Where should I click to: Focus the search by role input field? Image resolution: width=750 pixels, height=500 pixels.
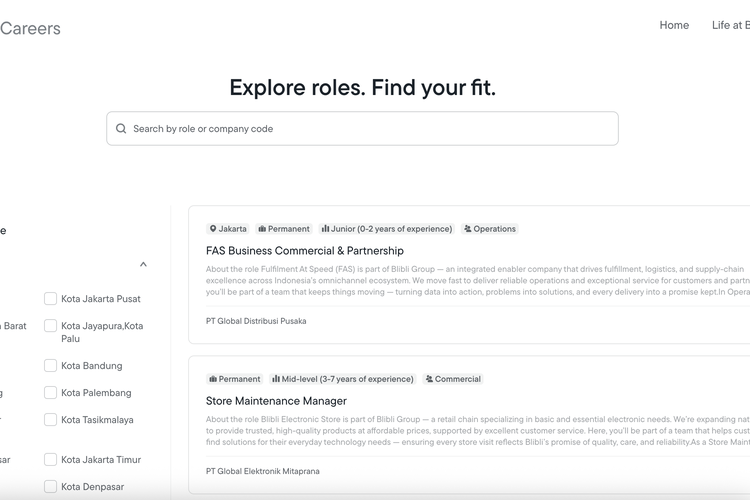pos(362,129)
